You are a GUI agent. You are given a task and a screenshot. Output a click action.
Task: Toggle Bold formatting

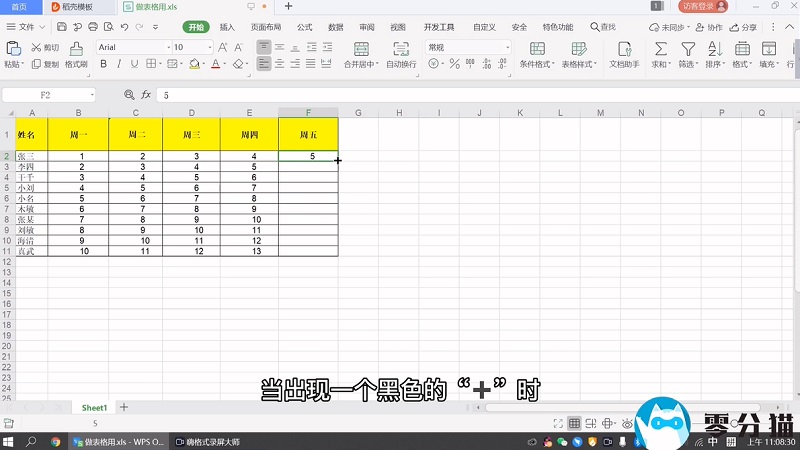coord(103,65)
